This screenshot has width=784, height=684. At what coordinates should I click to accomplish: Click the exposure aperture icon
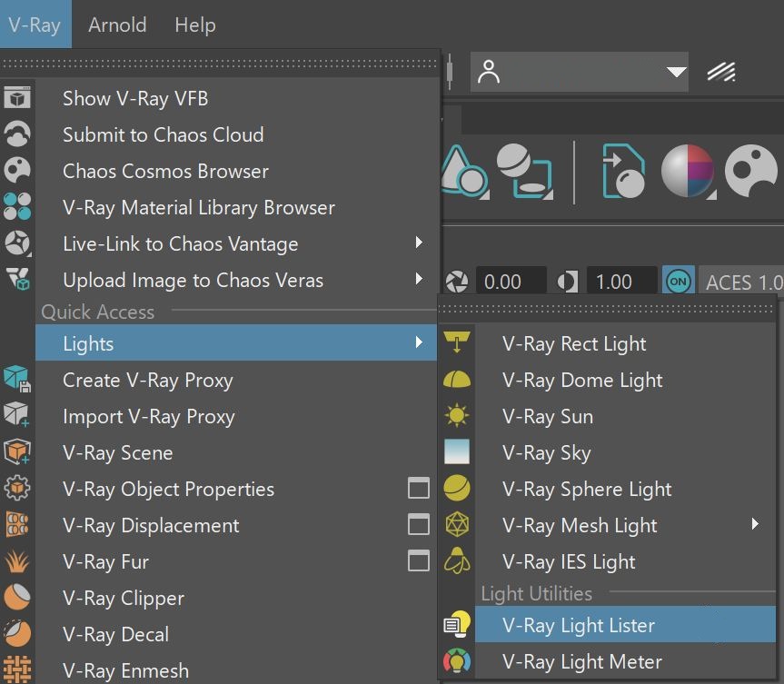pyautogui.click(x=456, y=282)
